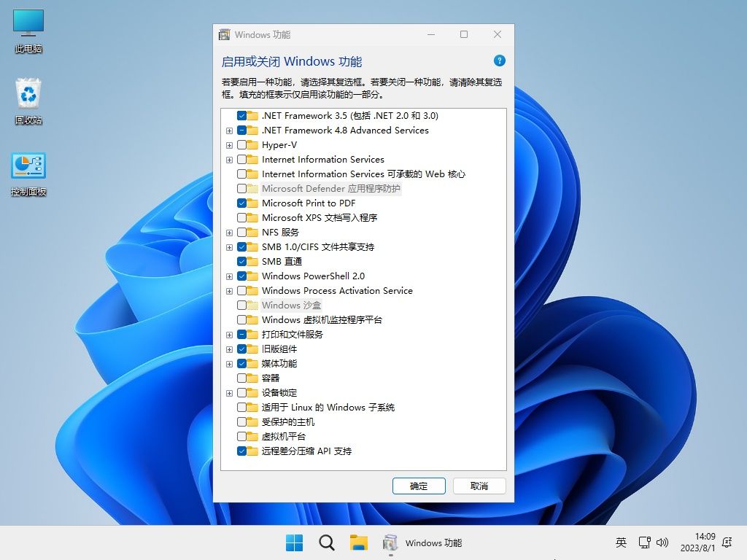Select the Windows 沙盒 row
This screenshot has width=747, height=560.
point(291,306)
